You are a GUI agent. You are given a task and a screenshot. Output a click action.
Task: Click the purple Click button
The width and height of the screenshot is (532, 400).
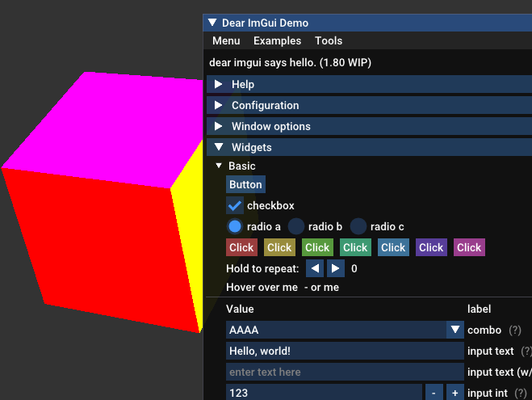pyautogui.click(x=432, y=247)
